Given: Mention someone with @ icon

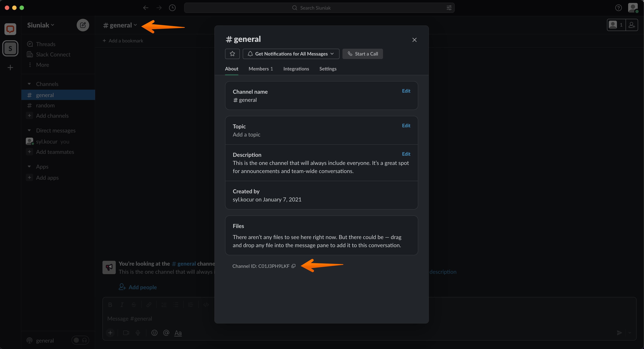Looking at the screenshot, I should pyautogui.click(x=166, y=333).
